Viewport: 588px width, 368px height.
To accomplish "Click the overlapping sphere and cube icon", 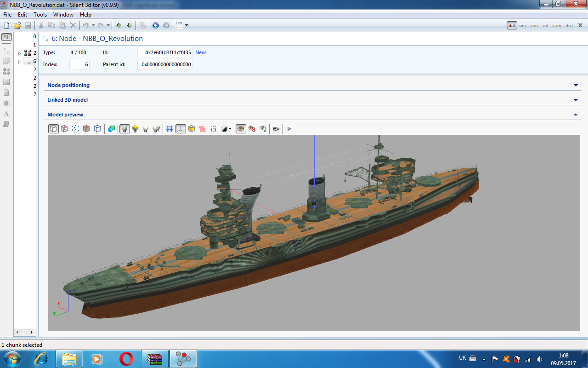I will [x=111, y=129].
